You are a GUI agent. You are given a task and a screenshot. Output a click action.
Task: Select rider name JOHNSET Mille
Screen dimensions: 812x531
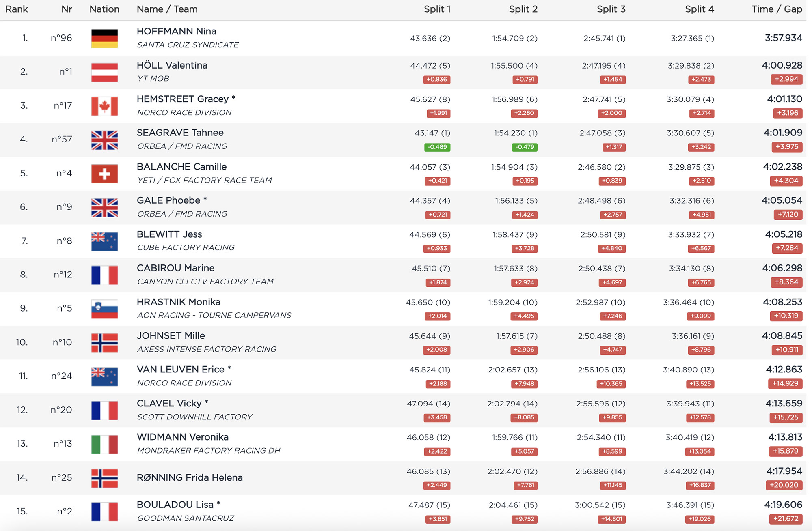171,336
